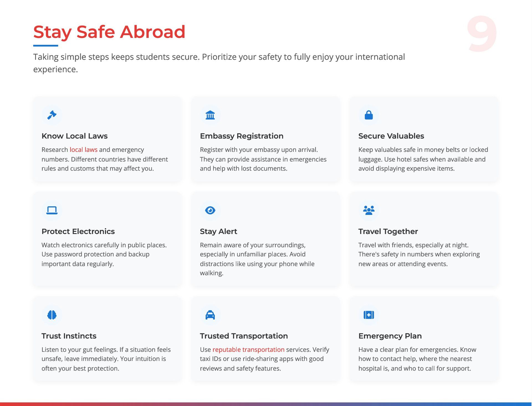Click the embassy building icon
This screenshot has height=406, width=532.
click(210, 115)
